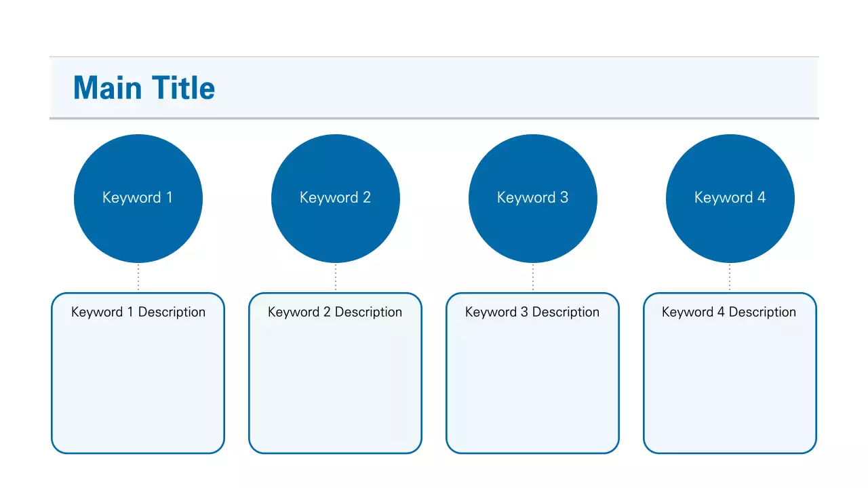Select the empty body of Keyword 4 description box
The width and height of the screenshot is (868, 488).
click(730, 386)
